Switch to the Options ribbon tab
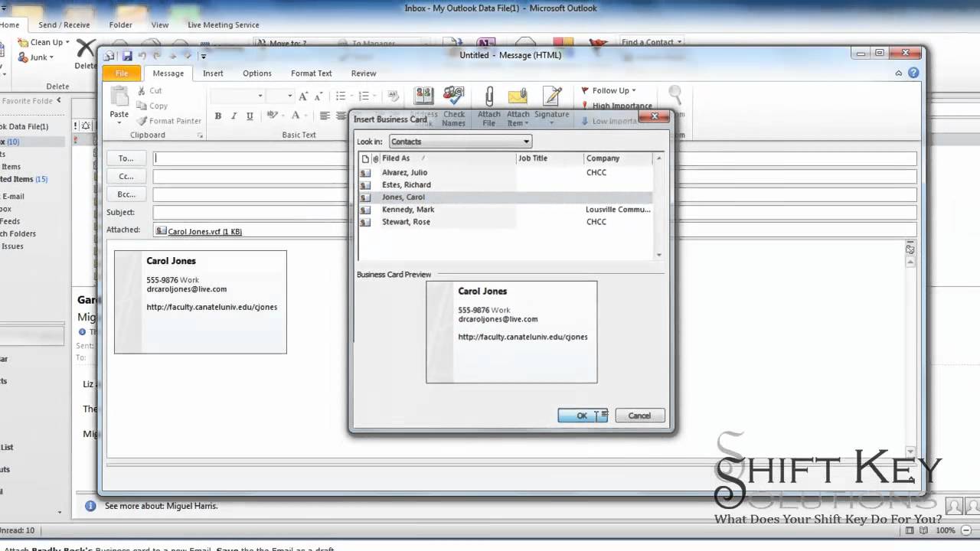The height and width of the screenshot is (551, 980). tap(256, 73)
